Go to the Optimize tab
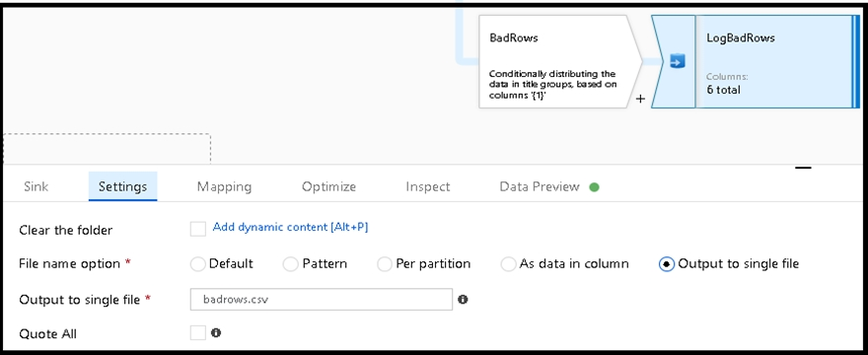868x355 pixels. pos(328,186)
